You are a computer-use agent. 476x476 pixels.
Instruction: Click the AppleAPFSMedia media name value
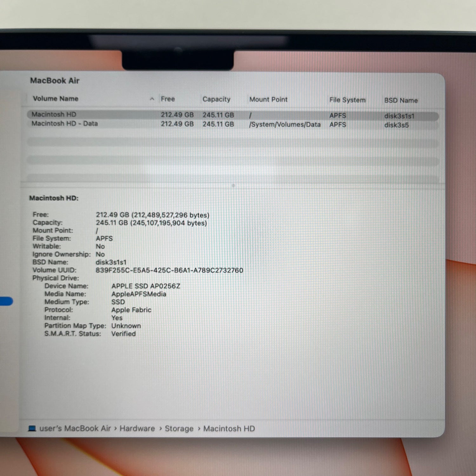coord(139,294)
